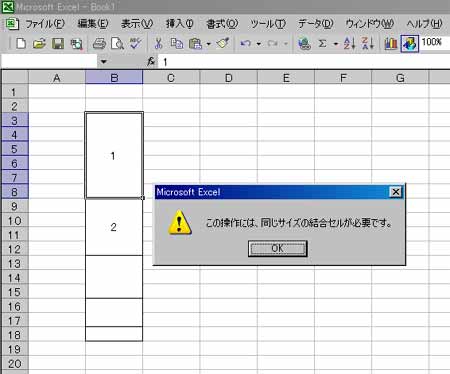Click the Excel icon in title bar
The height and width of the screenshot is (374, 450).
tap(7, 6)
